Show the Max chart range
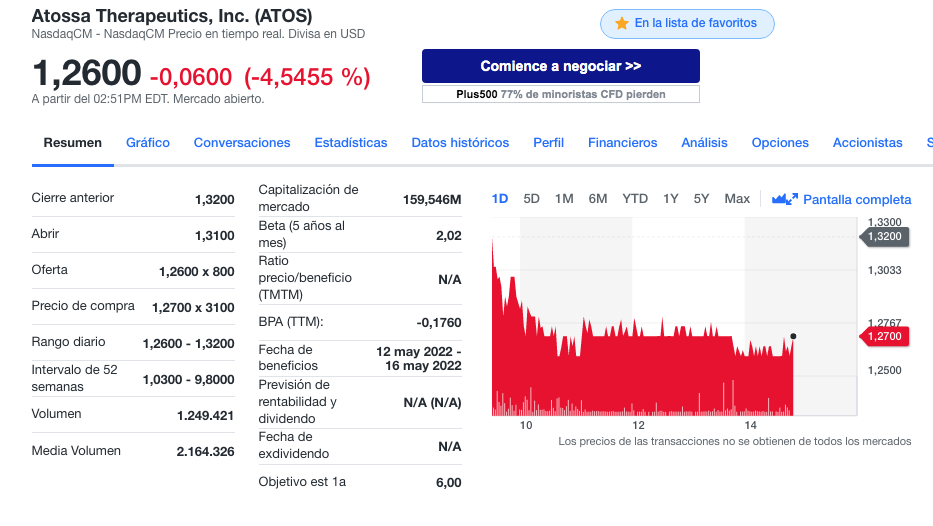 [737, 199]
